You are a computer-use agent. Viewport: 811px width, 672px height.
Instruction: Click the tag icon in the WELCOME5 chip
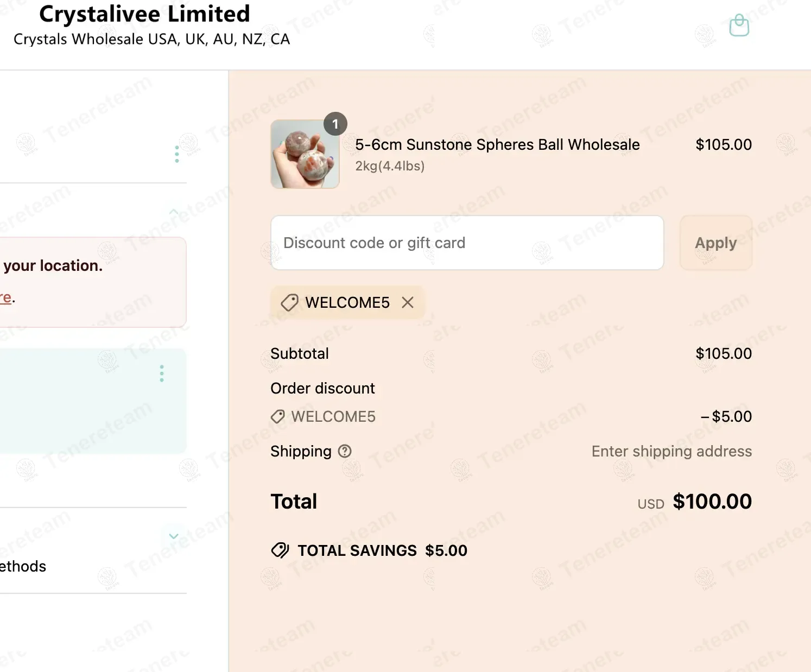tap(289, 302)
